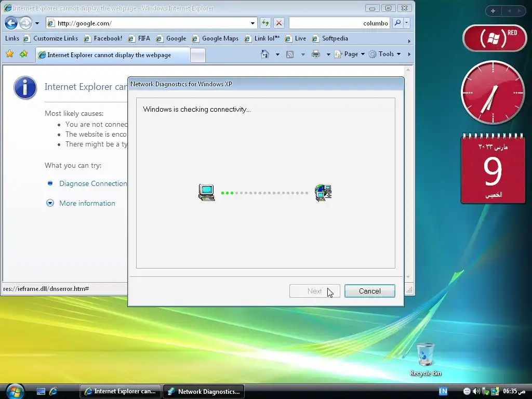The image size is (532, 399).
Task: Click the network connection tray icon
Action: 495,391
